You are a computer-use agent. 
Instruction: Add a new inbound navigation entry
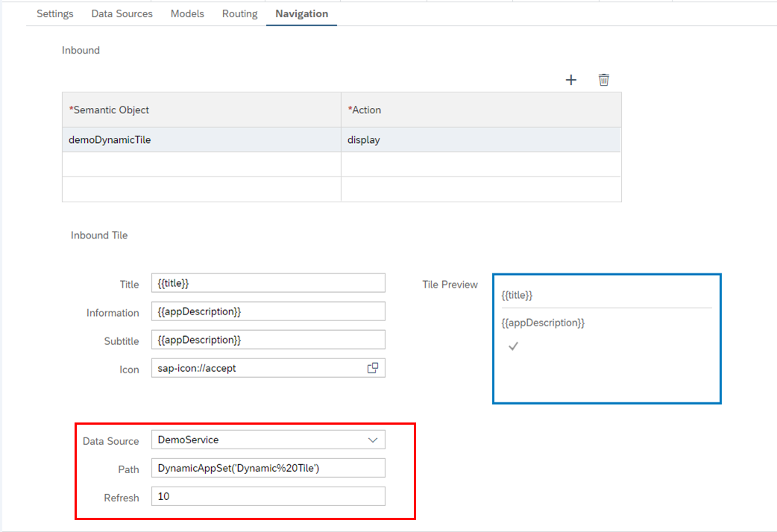click(571, 79)
